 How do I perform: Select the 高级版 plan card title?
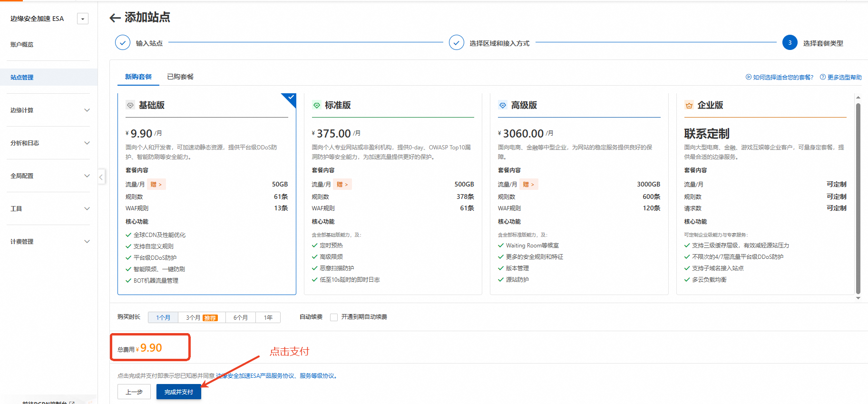tap(524, 105)
